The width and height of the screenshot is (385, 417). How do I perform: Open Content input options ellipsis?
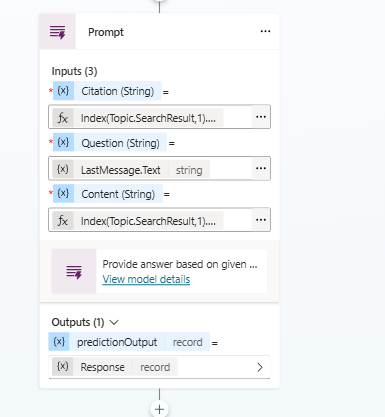click(261, 220)
